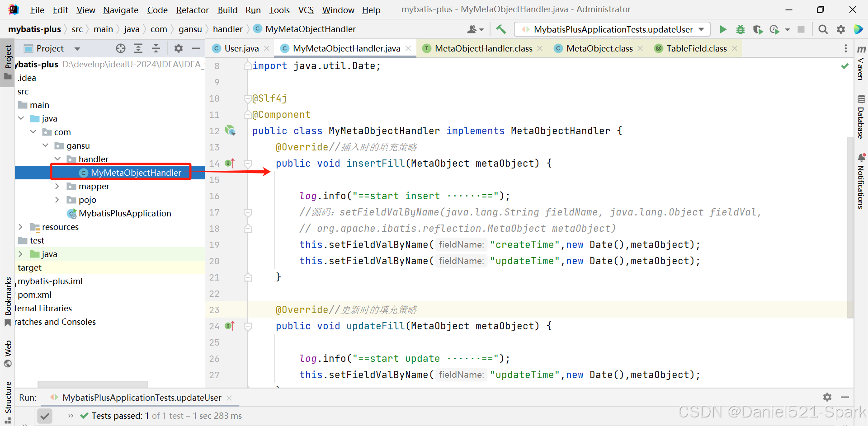Switch to the TableField.class tab

click(x=696, y=48)
